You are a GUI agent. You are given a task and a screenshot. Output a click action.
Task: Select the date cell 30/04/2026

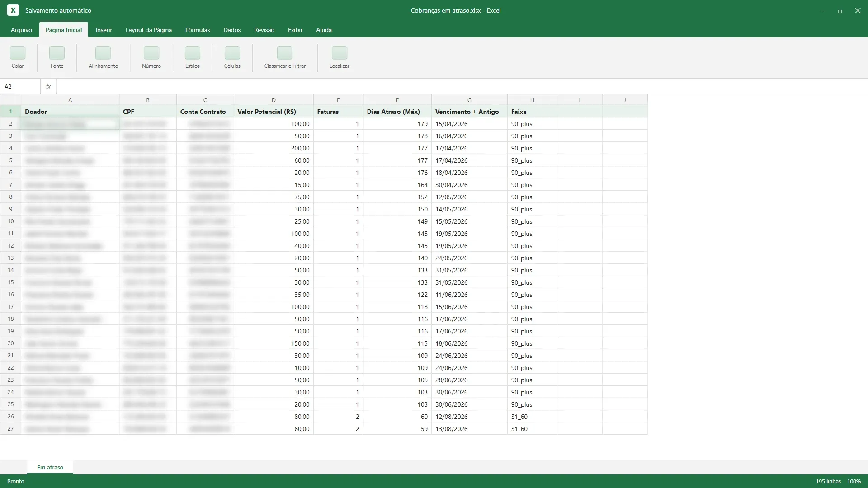(x=469, y=185)
